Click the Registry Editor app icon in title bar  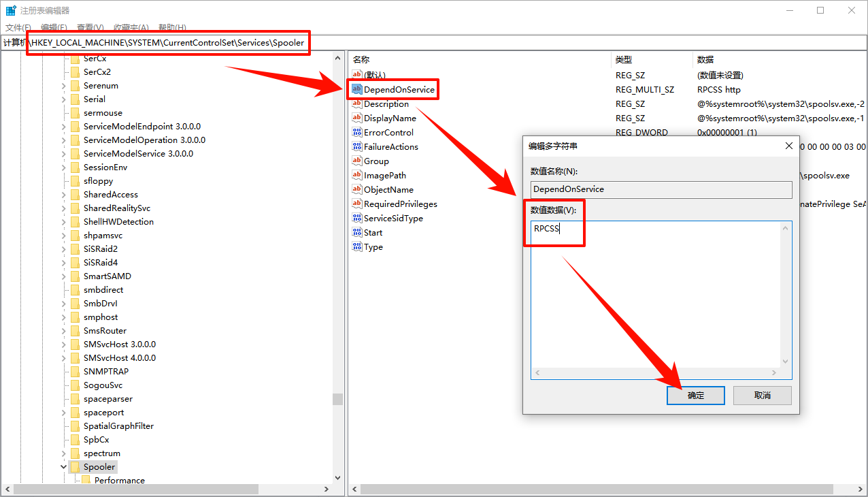coord(11,10)
